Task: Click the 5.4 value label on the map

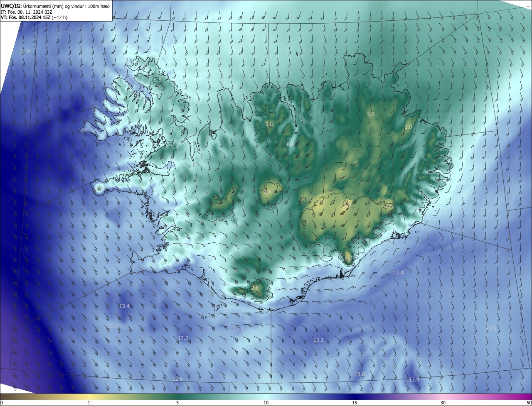Action: [x=175, y=147]
